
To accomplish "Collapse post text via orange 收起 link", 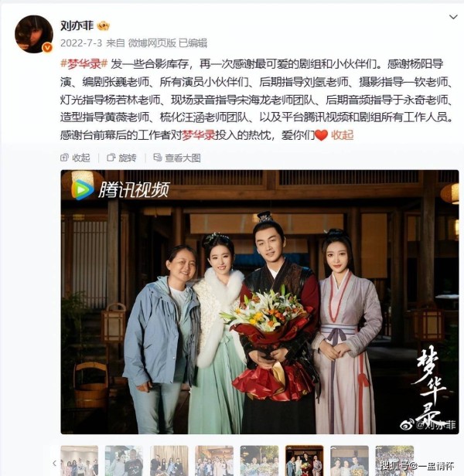I will click(x=342, y=134).
